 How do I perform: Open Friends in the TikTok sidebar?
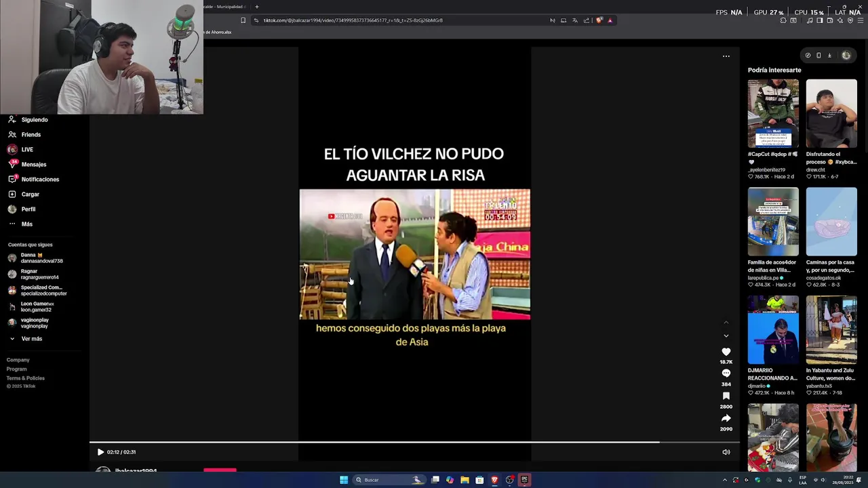coord(31,135)
